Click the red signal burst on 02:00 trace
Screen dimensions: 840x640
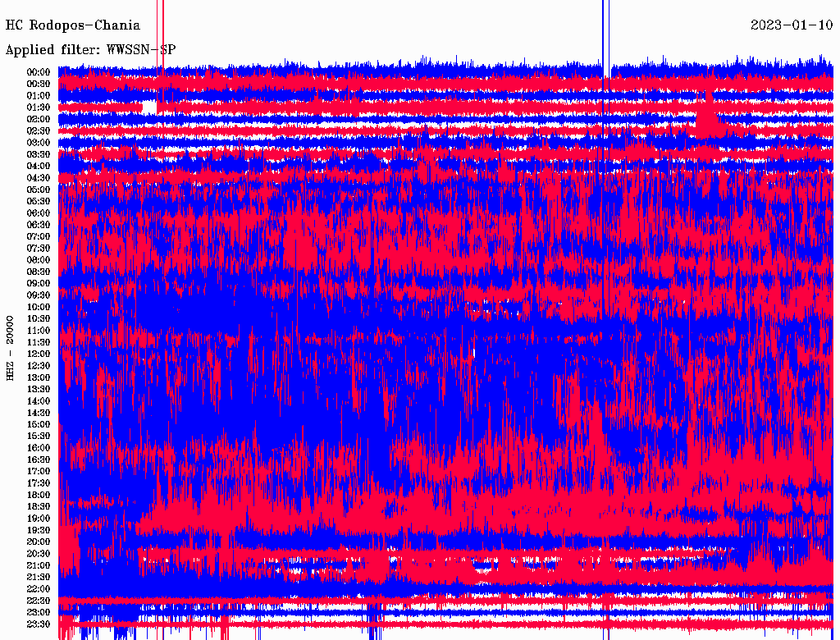(705, 121)
